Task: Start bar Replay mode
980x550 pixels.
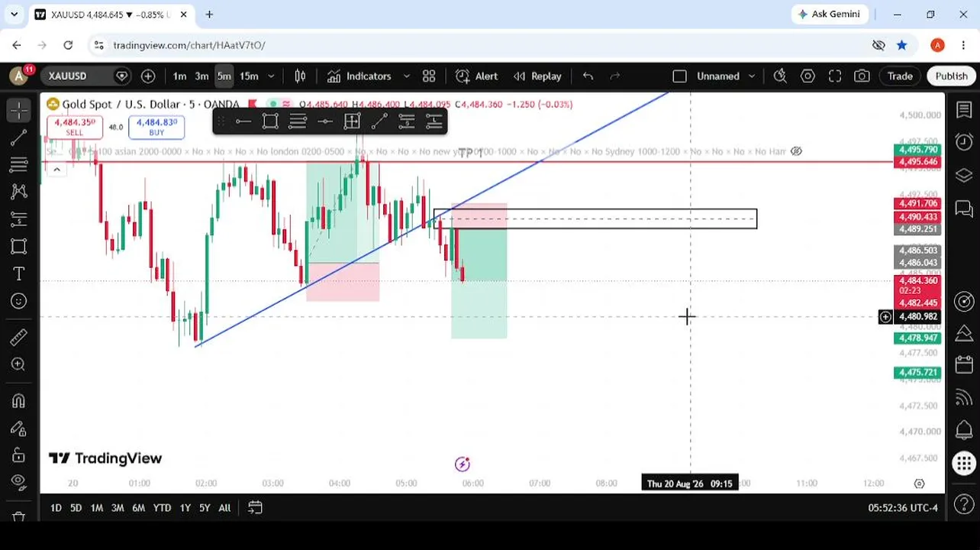Action: (x=537, y=76)
